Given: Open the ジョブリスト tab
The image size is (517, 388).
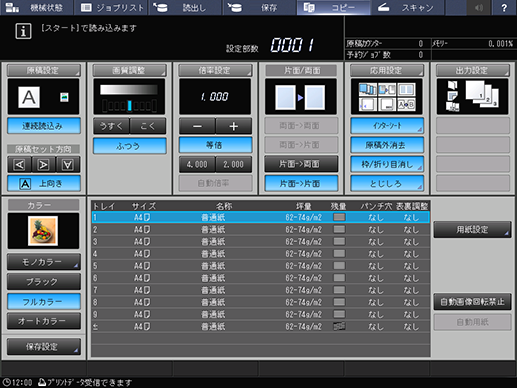Looking at the screenshot, I should pos(112,7).
